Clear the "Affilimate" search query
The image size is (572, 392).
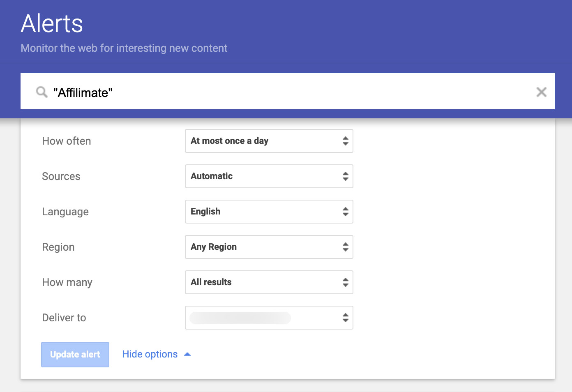coord(541,92)
